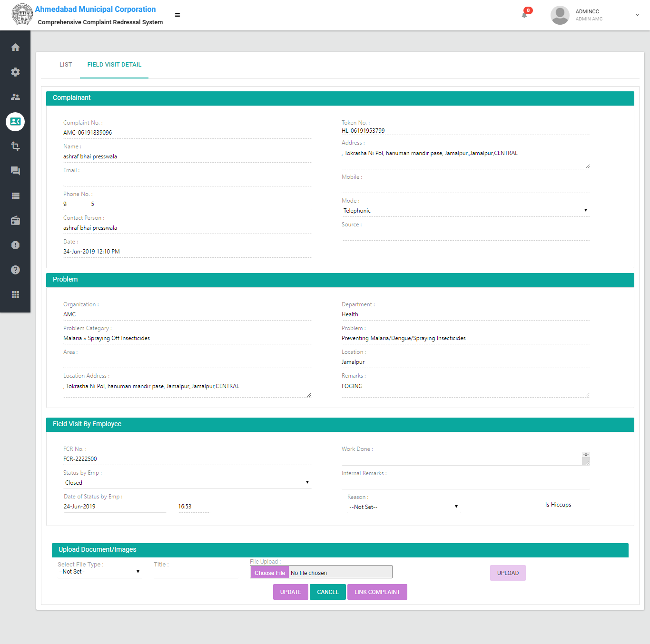
Task: Open the help question mark sidebar icon
Action: pyautogui.click(x=15, y=270)
